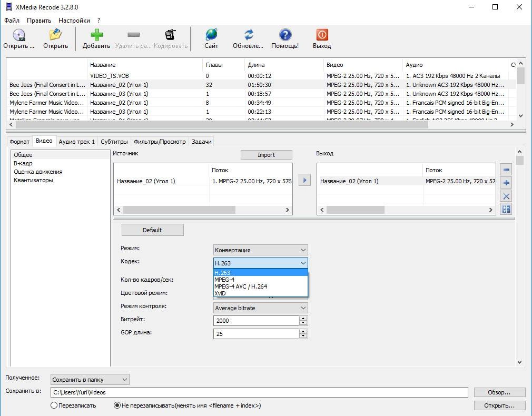Image resolution: width=532 pixels, height=416 pixels.
Task: Select the Перезаписать radio button
Action: [x=54, y=405]
